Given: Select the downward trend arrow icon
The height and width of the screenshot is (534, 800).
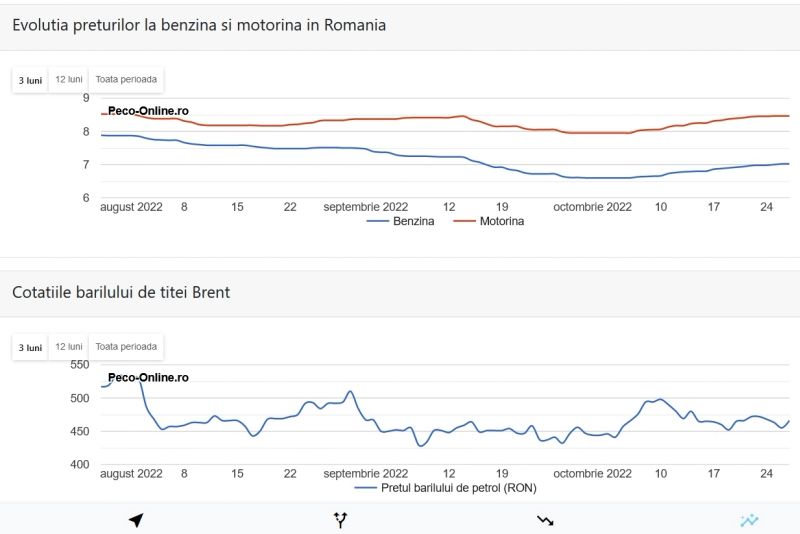Looking at the screenshot, I should coord(545,520).
